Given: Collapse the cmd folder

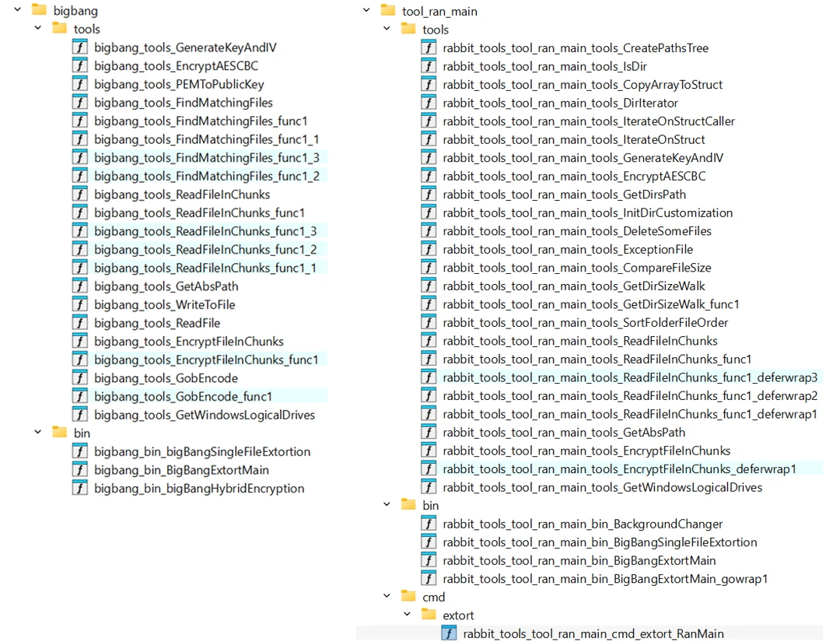Looking at the screenshot, I should 387,596.
